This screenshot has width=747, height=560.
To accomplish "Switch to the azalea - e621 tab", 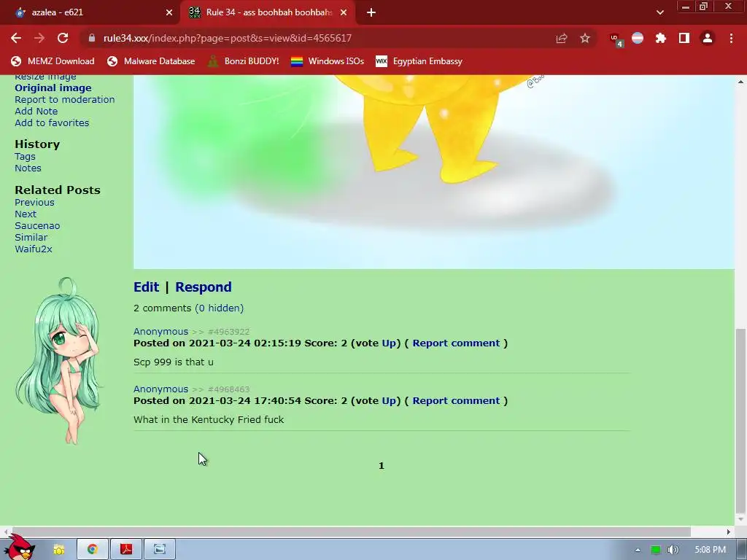I will pos(90,12).
